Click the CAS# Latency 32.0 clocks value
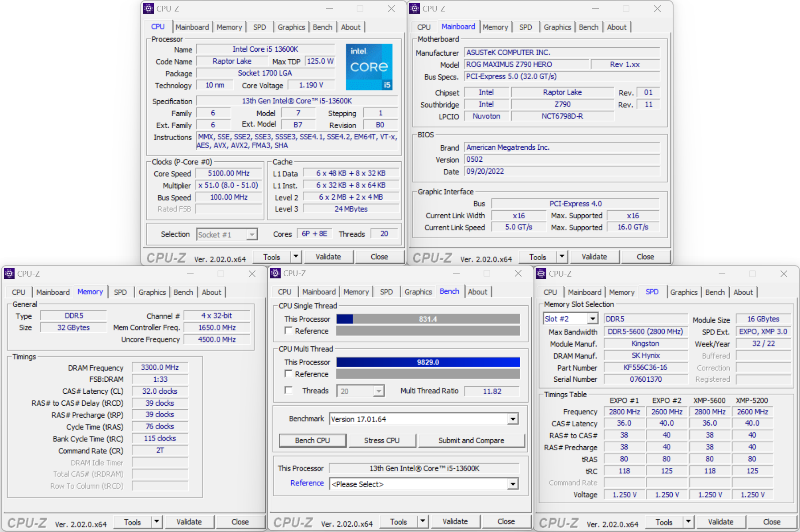 click(x=160, y=391)
